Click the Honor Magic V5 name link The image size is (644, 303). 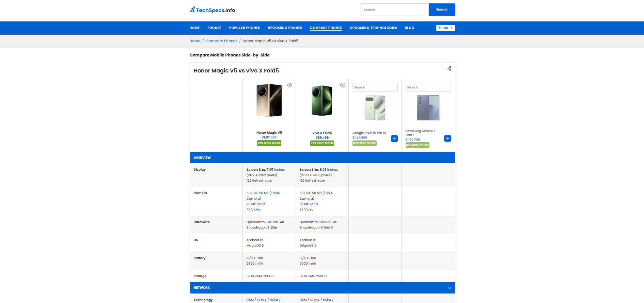tap(269, 133)
